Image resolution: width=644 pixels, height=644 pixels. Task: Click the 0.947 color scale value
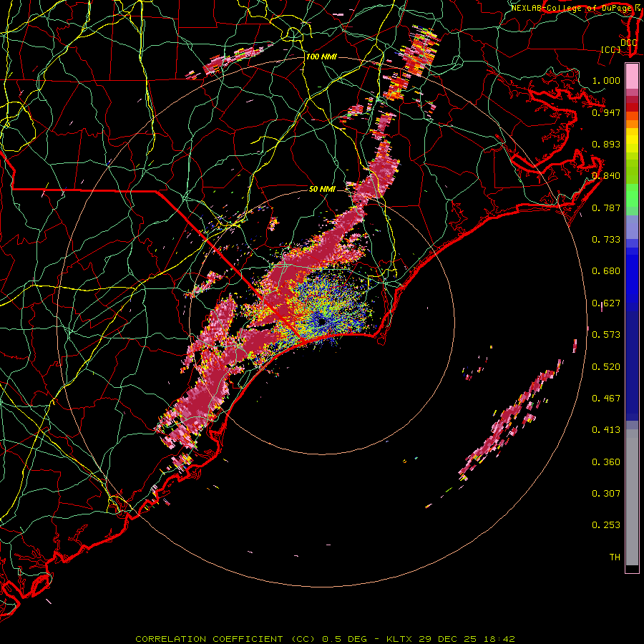[x=606, y=112]
